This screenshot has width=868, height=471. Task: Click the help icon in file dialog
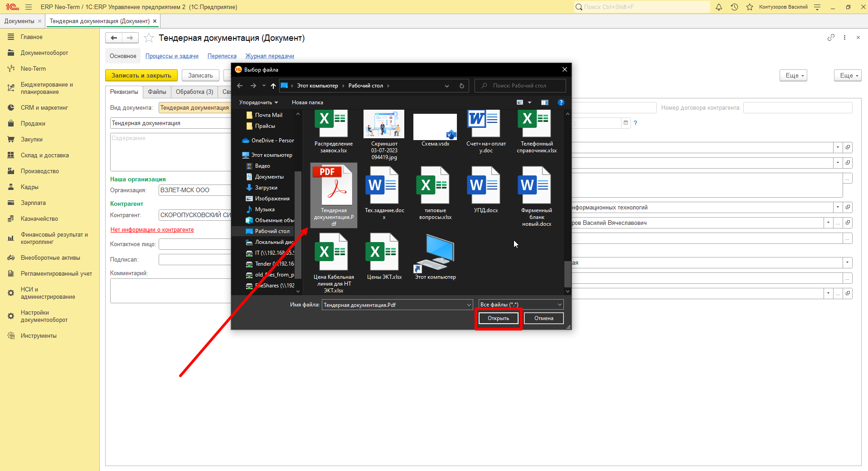coord(561,102)
